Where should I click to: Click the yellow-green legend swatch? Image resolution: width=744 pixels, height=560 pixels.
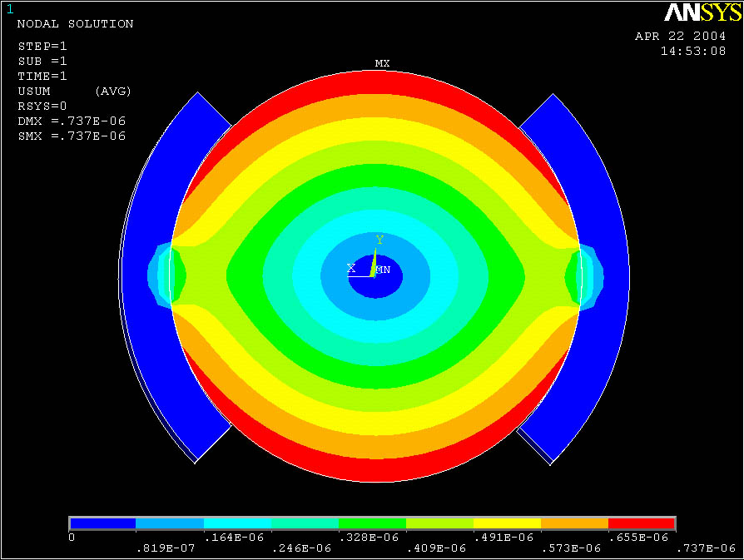[439, 523]
